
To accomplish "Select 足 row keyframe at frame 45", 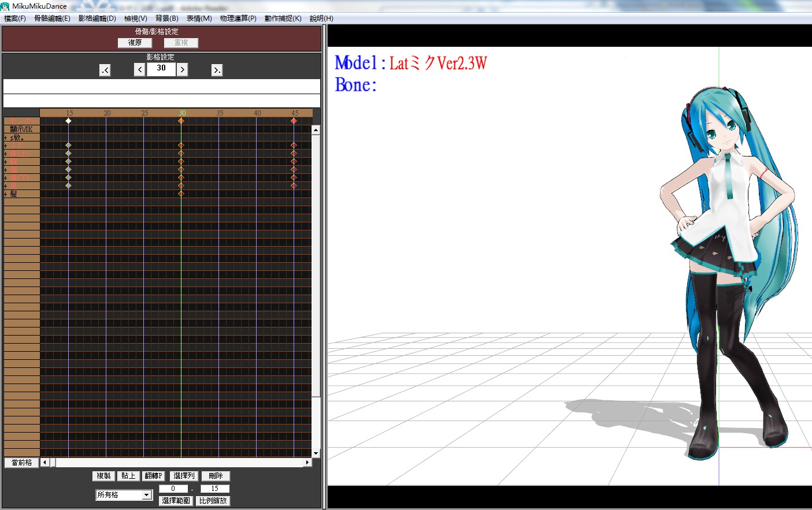I will tap(294, 185).
